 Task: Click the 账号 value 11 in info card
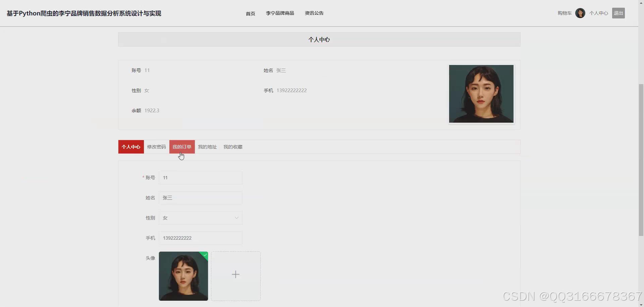147,70
